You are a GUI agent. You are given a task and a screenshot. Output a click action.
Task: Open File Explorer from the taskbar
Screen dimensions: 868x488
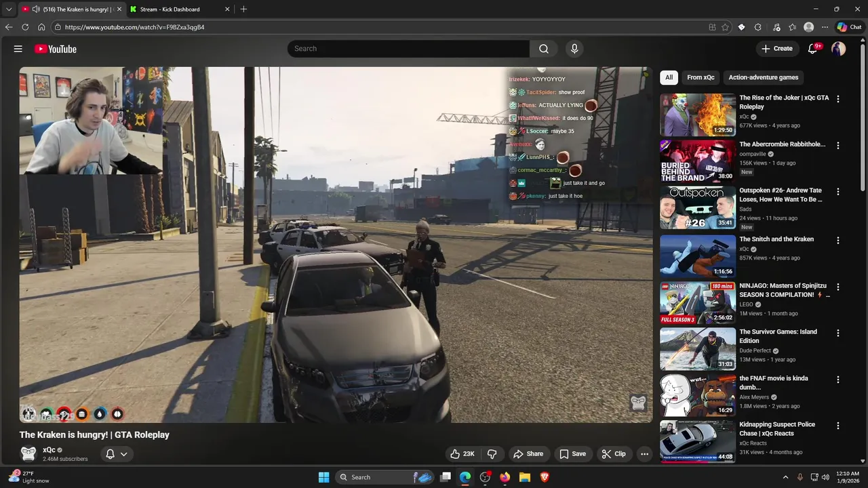tap(525, 477)
